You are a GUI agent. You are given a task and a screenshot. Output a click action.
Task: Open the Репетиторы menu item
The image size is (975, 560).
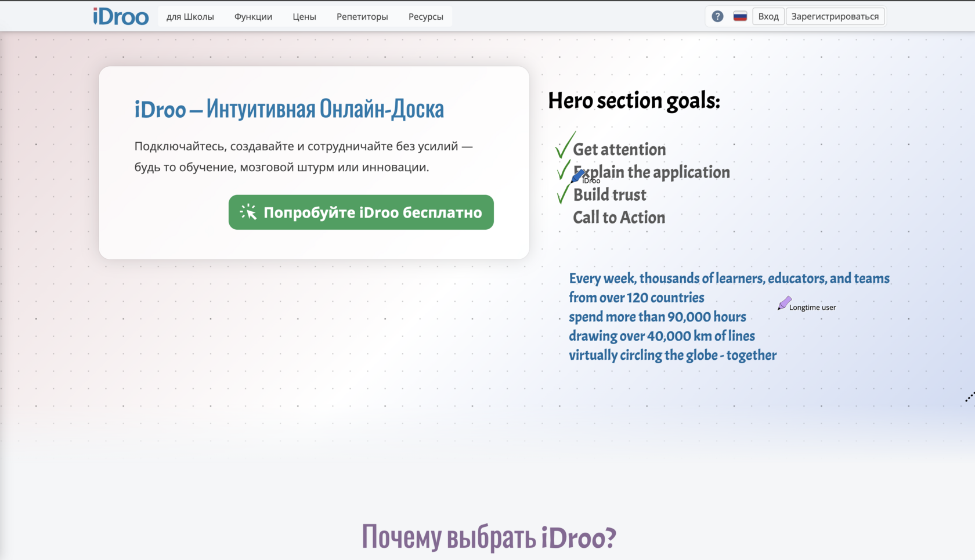[362, 17]
